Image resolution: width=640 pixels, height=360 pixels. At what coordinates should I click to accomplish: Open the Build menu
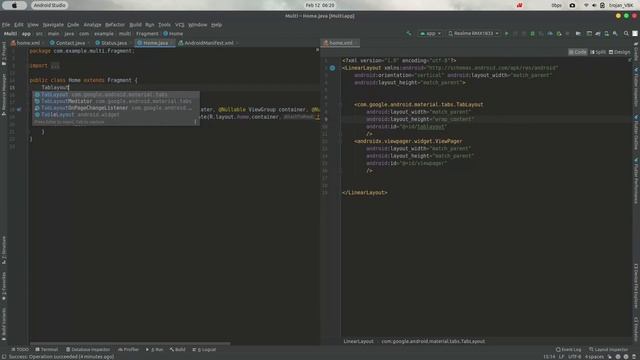pyautogui.click(x=135, y=24)
